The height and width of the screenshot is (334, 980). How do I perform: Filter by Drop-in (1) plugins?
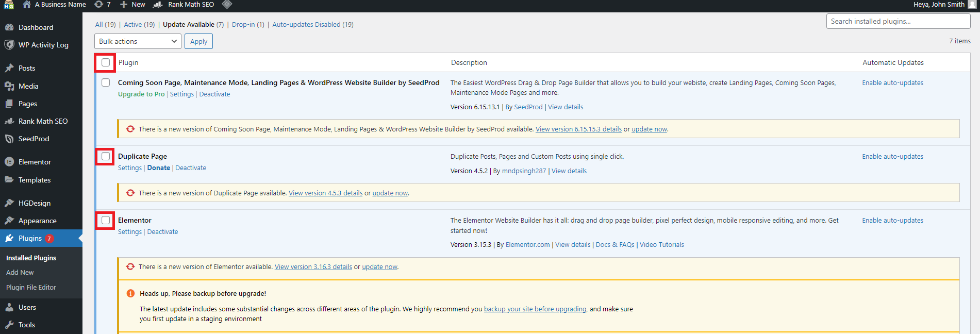[x=248, y=24]
